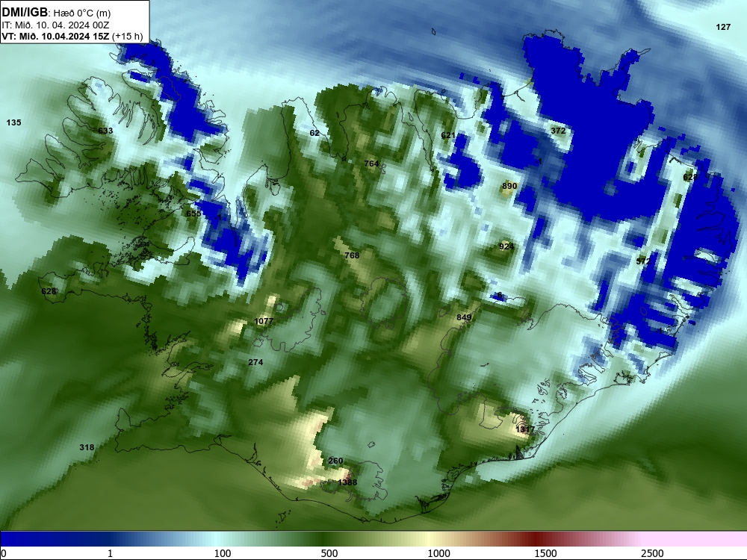Screen dimensions: 747x560
Task: Click the IT initial time line in the legend
Action: pyautogui.click(x=55, y=25)
